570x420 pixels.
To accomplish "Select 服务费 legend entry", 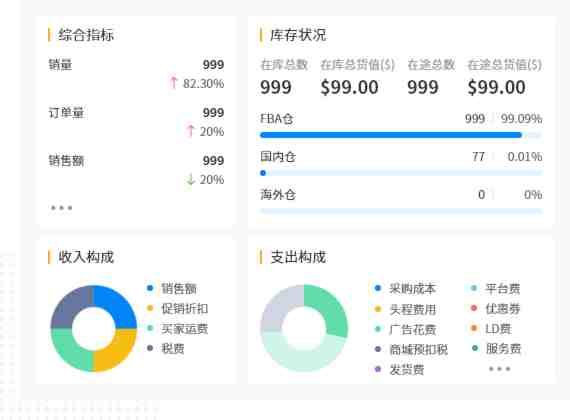I will click(496, 349).
